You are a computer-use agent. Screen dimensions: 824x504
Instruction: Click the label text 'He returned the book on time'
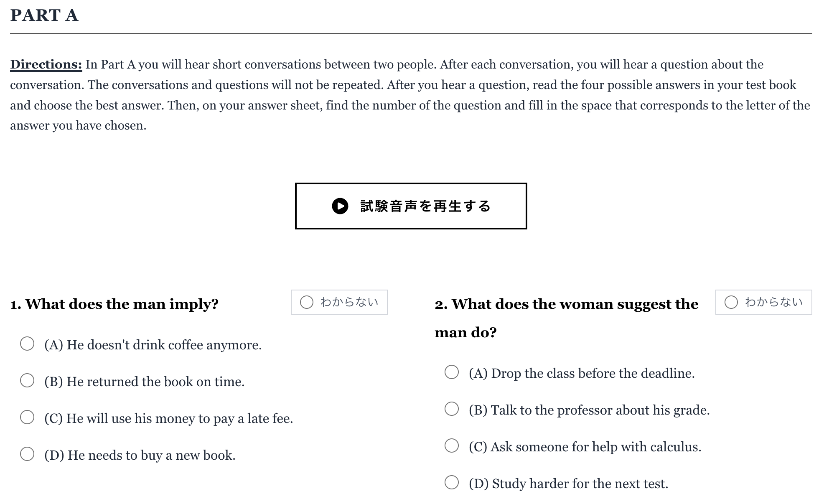point(155,382)
